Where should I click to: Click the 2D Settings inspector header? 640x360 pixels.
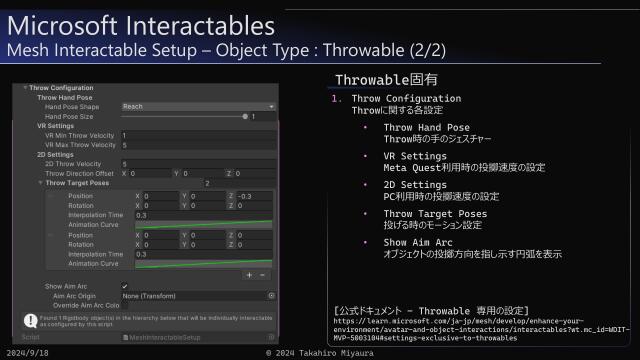[x=55, y=155]
